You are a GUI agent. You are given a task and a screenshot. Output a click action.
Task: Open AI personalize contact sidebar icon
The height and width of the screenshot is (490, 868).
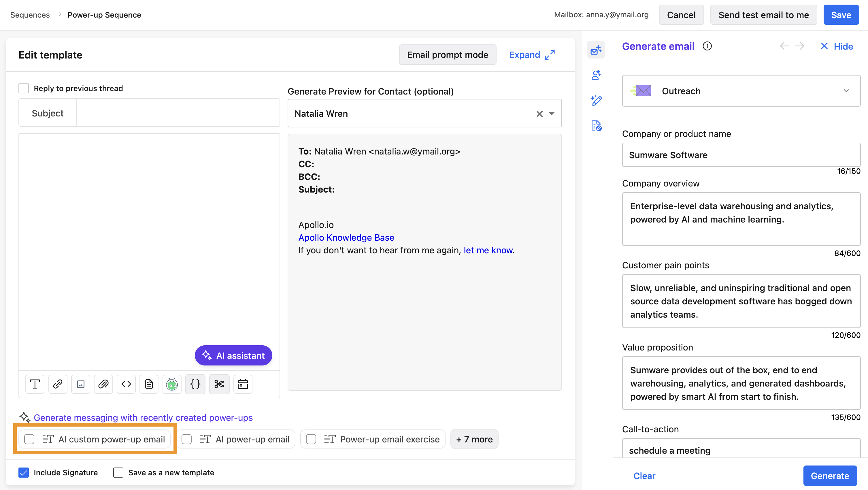(596, 75)
